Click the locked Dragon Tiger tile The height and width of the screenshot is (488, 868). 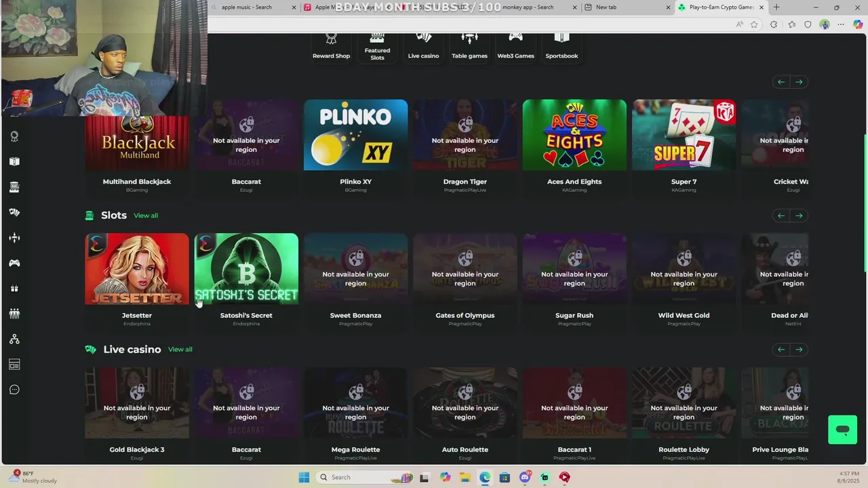(x=465, y=136)
